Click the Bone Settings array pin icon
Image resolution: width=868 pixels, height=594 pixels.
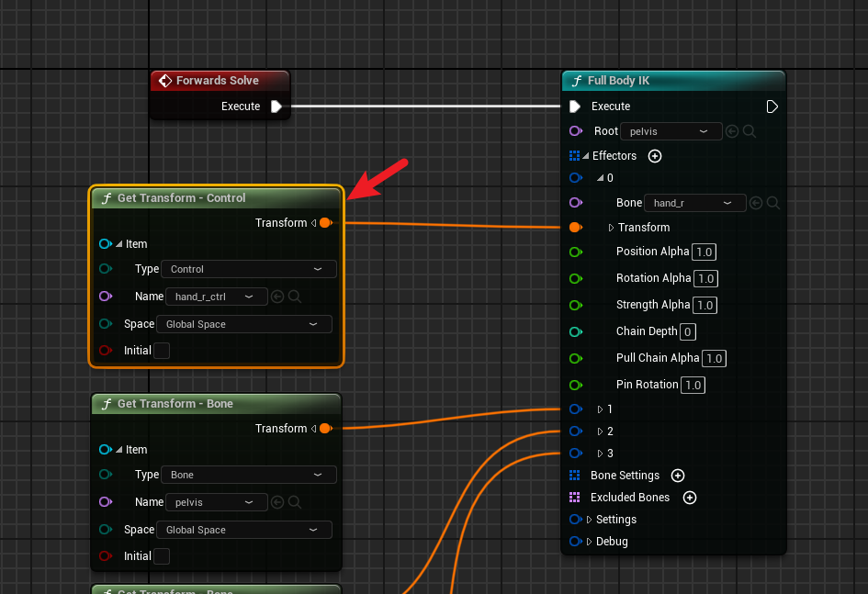pyautogui.click(x=575, y=476)
